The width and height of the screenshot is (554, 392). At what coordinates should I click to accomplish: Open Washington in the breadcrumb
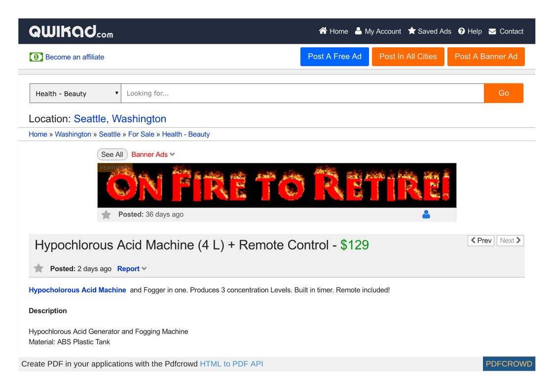click(x=73, y=134)
